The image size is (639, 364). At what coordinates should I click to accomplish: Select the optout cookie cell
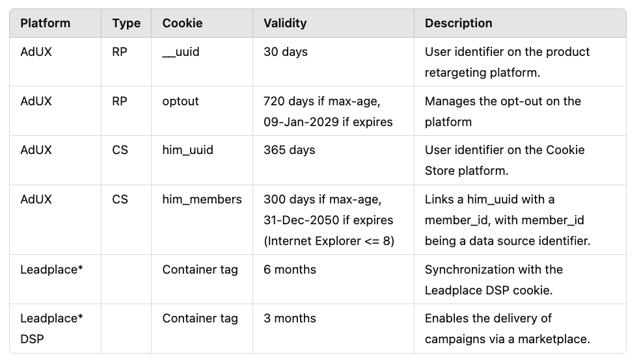181,101
